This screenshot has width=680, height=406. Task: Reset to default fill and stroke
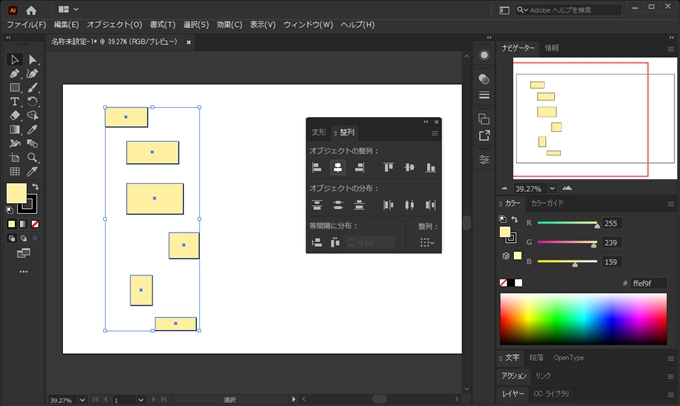pos(10,210)
